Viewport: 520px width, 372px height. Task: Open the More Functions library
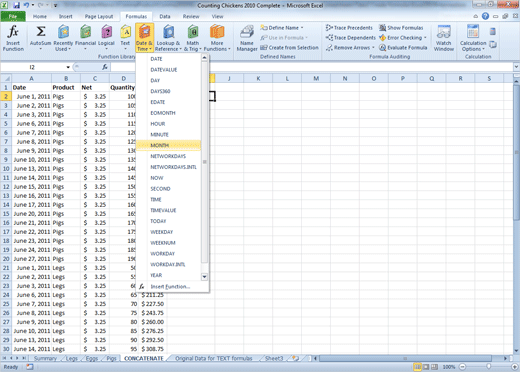coord(217,38)
